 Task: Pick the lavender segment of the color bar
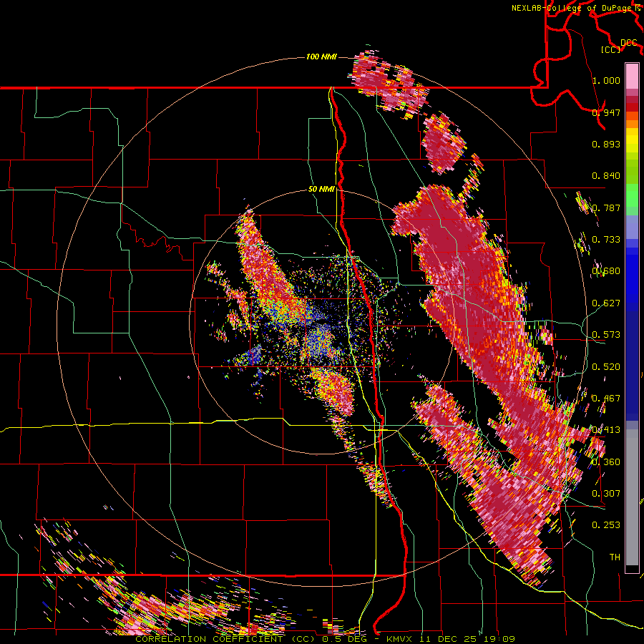click(x=632, y=227)
